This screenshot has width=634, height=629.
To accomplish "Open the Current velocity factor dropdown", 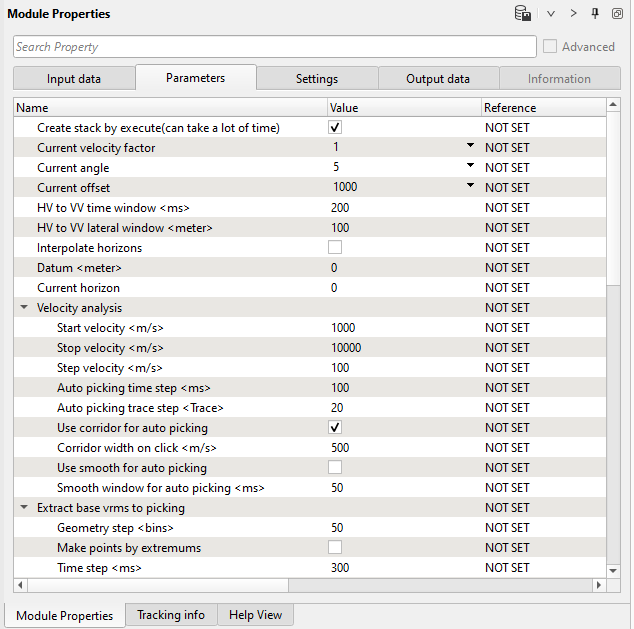I will pos(470,147).
